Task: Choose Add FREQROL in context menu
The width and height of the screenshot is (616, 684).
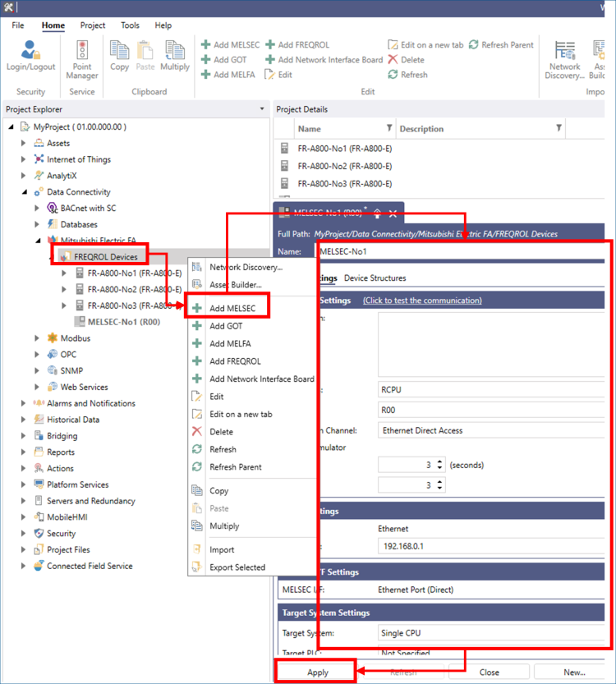Action: pyautogui.click(x=235, y=361)
